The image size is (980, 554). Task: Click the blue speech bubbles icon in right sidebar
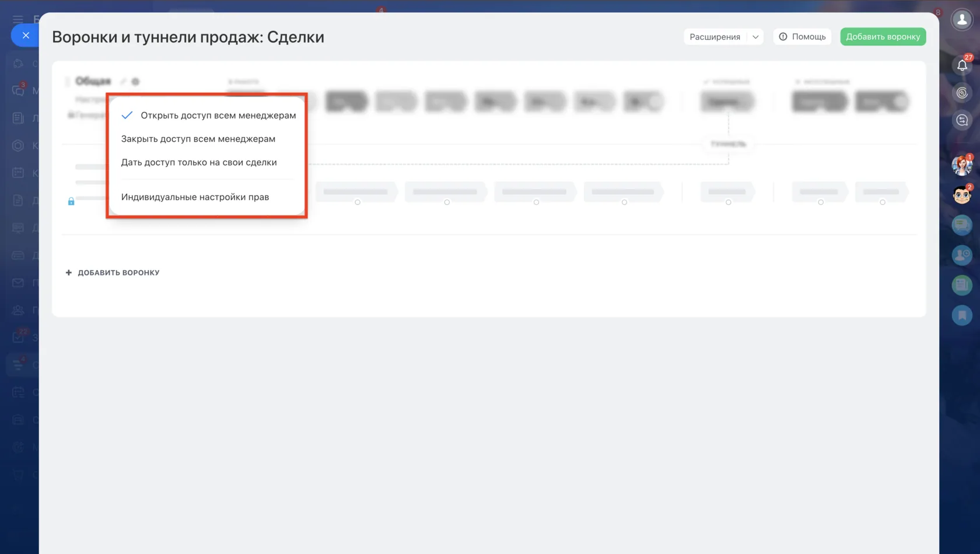click(x=962, y=225)
